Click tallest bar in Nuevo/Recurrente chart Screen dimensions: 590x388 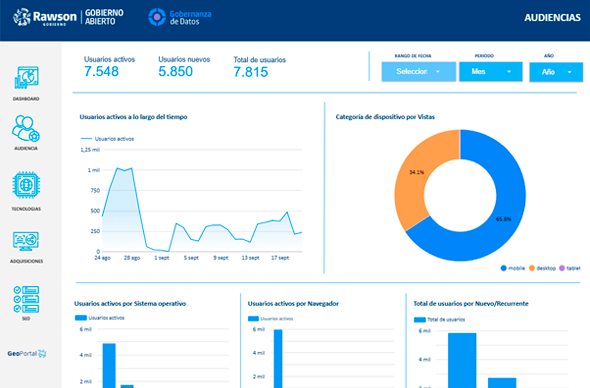462,360
